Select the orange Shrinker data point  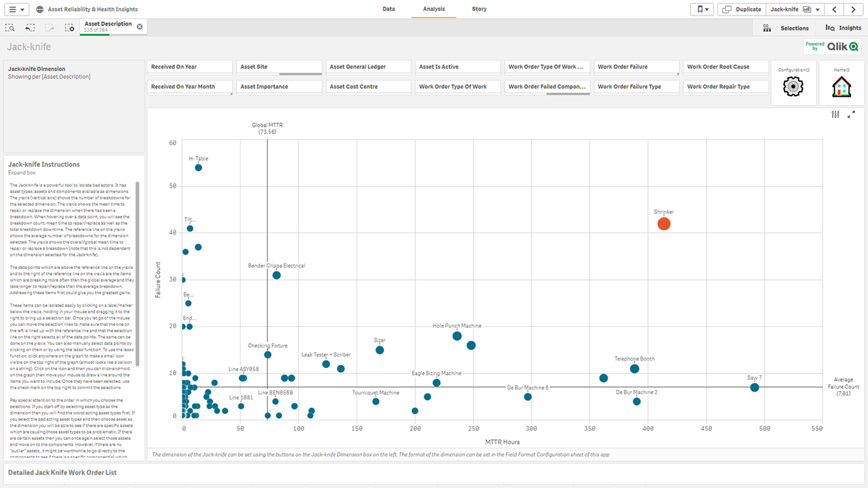coord(664,224)
